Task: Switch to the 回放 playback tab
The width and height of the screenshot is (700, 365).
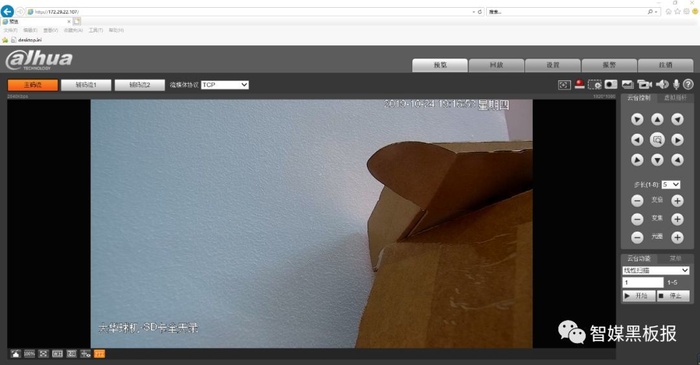Action: tap(496, 65)
